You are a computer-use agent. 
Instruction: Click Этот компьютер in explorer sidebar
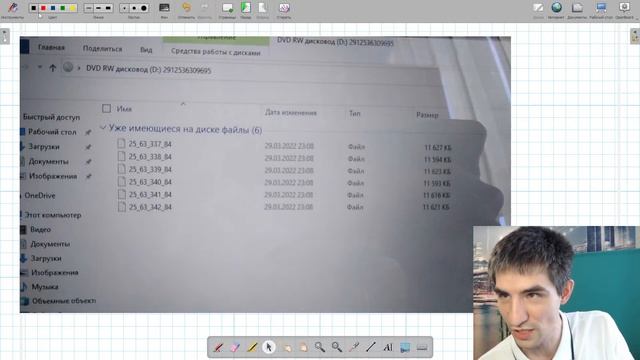point(53,215)
